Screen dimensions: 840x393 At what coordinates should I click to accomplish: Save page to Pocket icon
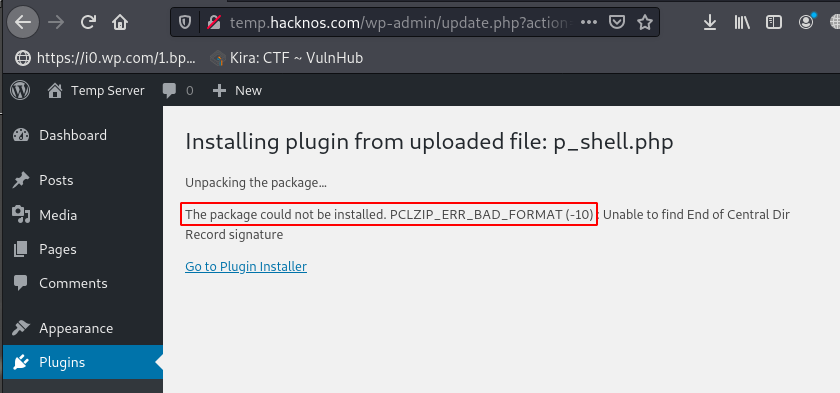click(617, 22)
